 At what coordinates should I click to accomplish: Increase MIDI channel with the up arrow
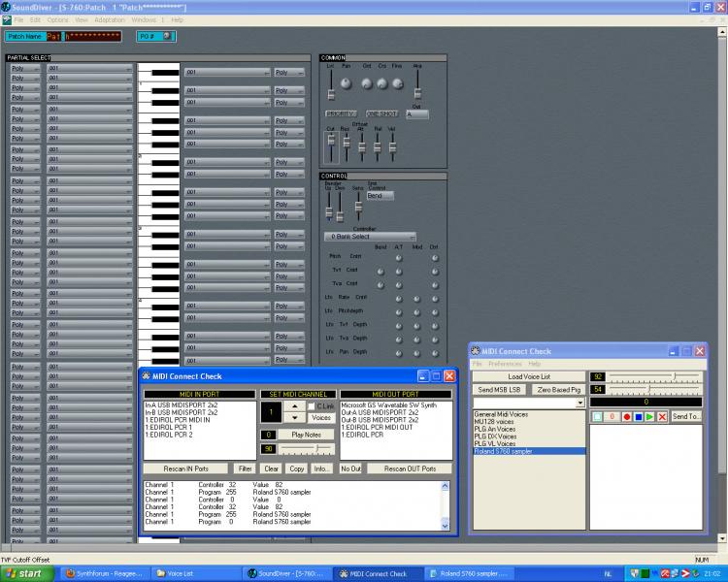295,406
